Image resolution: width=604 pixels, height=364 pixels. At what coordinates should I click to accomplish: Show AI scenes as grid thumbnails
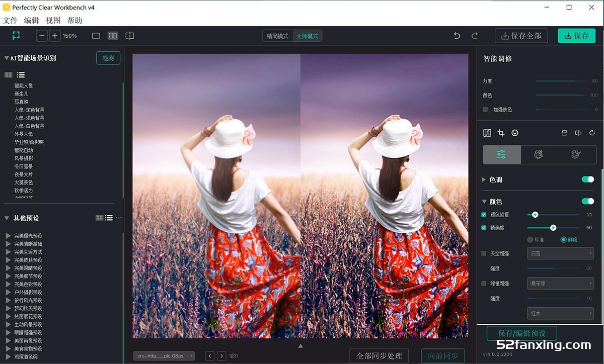(8, 75)
